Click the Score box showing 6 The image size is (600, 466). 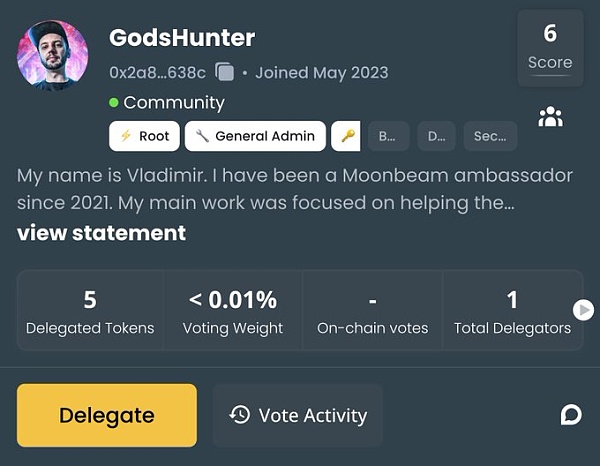(x=550, y=47)
